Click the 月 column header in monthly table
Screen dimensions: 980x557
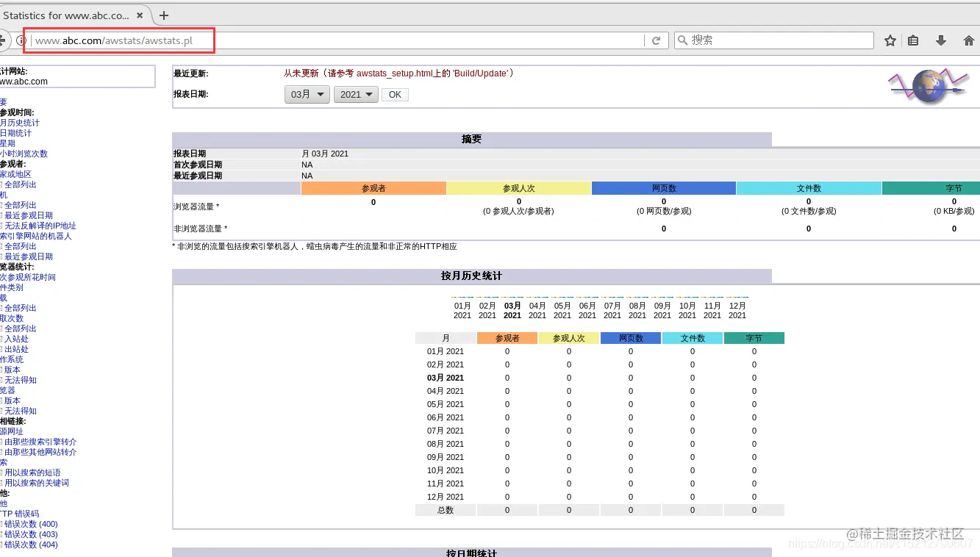point(446,338)
